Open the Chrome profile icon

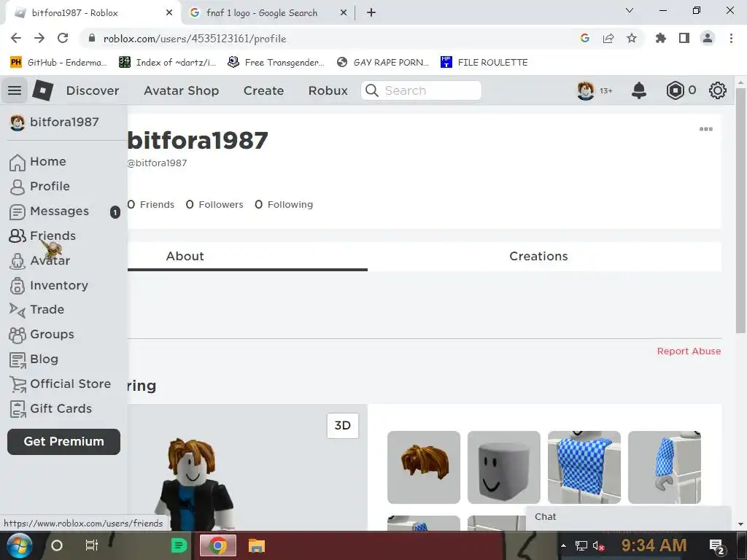pyautogui.click(x=708, y=39)
